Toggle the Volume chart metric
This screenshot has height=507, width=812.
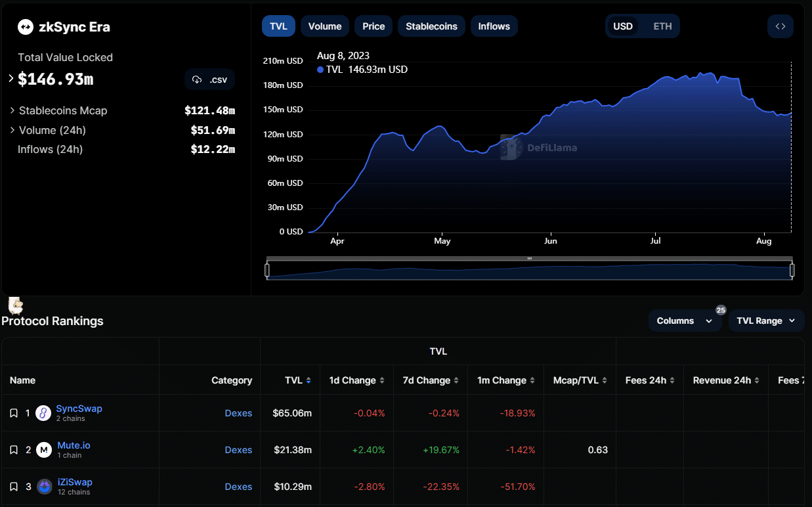pyautogui.click(x=325, y=26)
